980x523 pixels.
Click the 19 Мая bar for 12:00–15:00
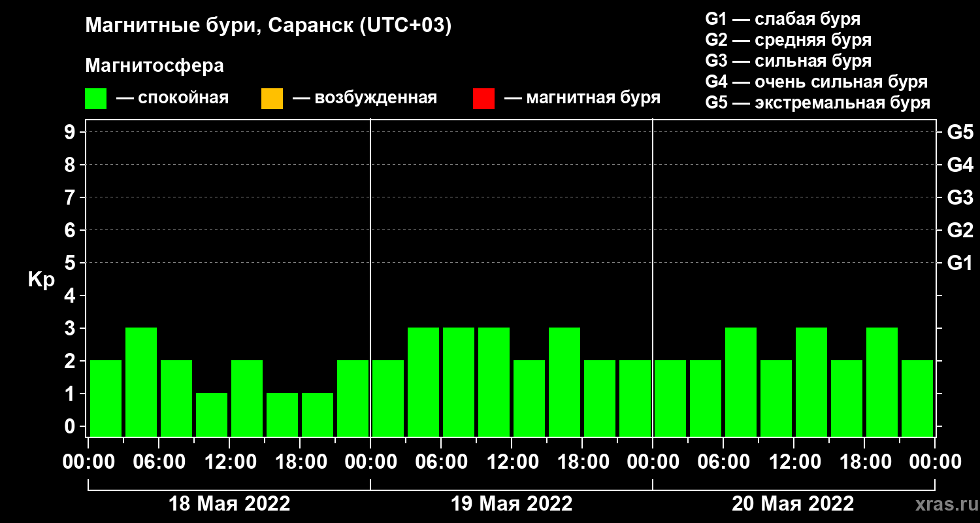click(529, 398)
